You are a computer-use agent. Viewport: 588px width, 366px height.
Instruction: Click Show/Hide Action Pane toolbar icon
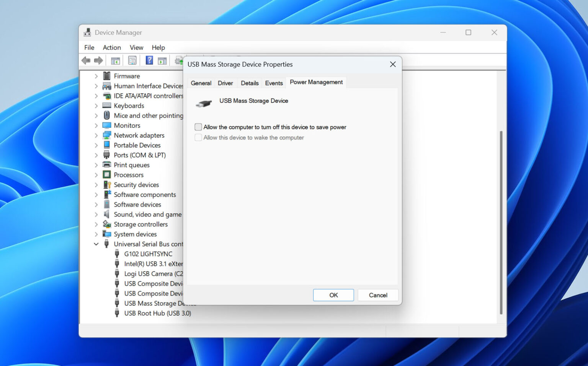click(162, 60)
